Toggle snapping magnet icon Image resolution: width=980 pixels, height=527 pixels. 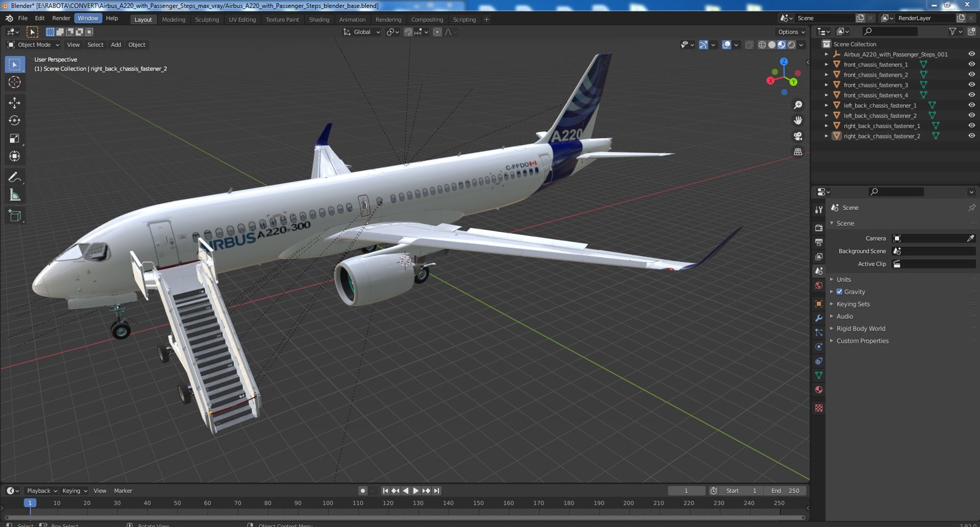(408, 32)
